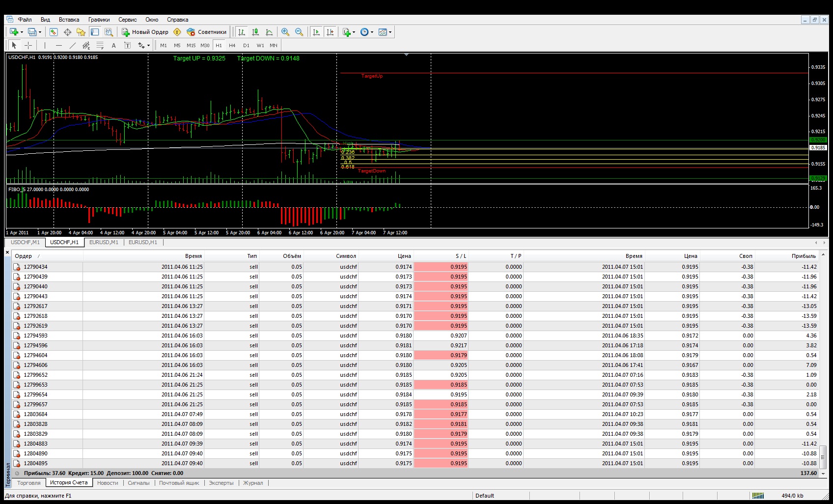Click connection status 494/0 kb
This screenshot has width=833, height=504.
792,496
